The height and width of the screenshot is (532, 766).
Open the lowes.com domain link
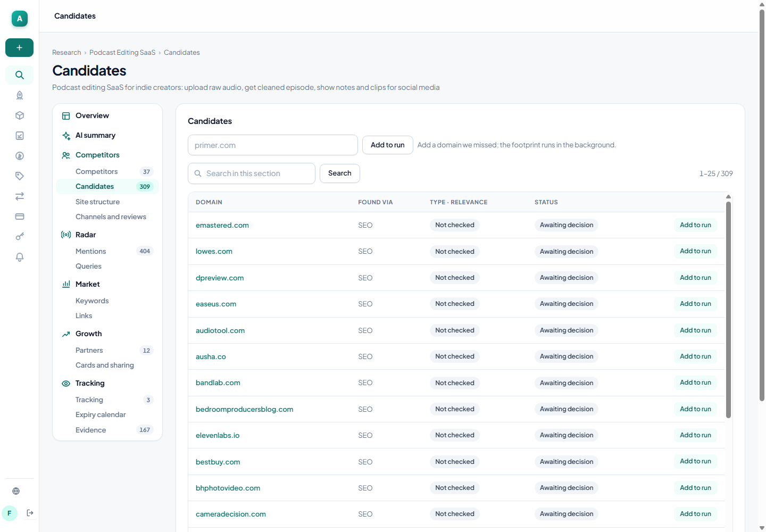click(x=214, y=252)
